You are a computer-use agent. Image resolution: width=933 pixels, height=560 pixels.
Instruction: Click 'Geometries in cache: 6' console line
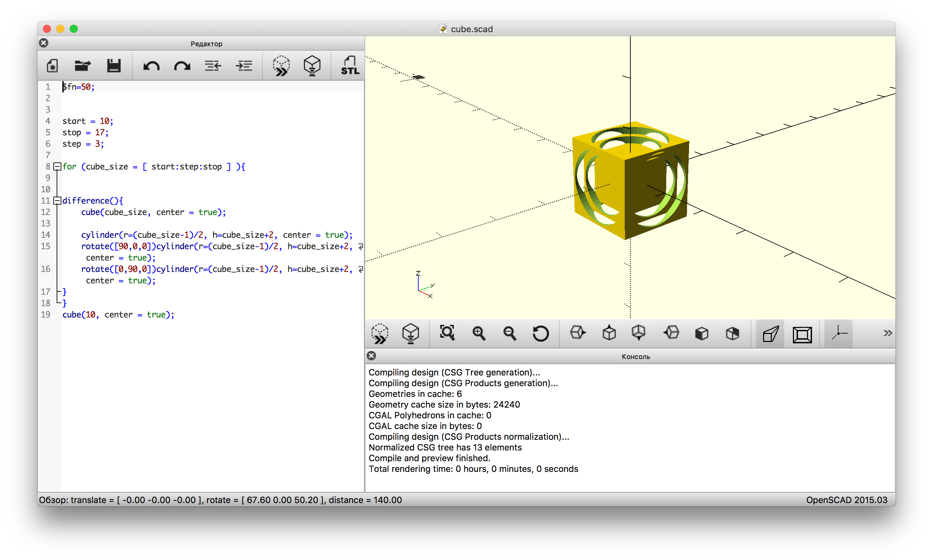point(415,394)
